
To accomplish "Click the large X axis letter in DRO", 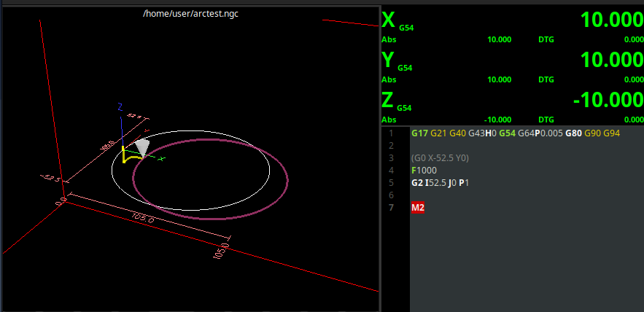I will pos(389,20).
